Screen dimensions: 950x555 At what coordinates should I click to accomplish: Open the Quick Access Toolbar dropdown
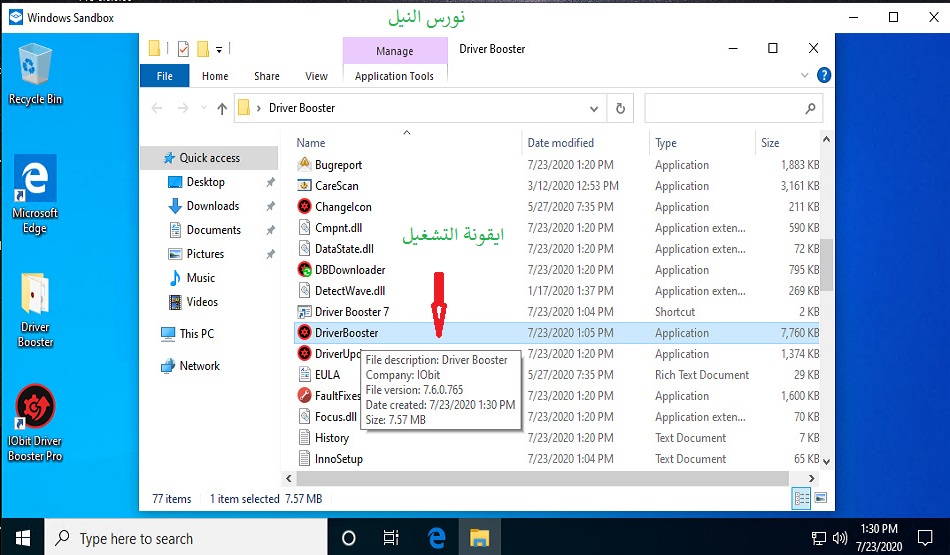pyautogui.click(x=219, y=48)
